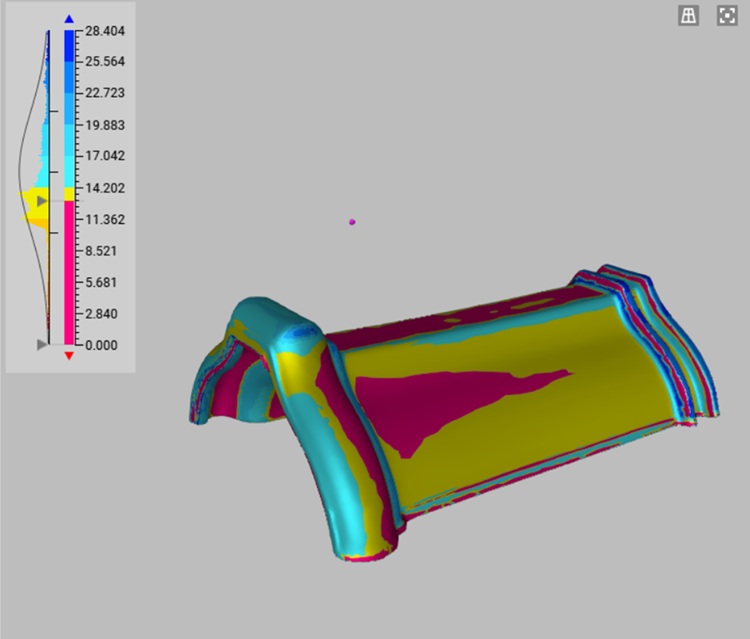
Task: Select the gray marker at the 0.000 level
Action: tap(41, 344)
